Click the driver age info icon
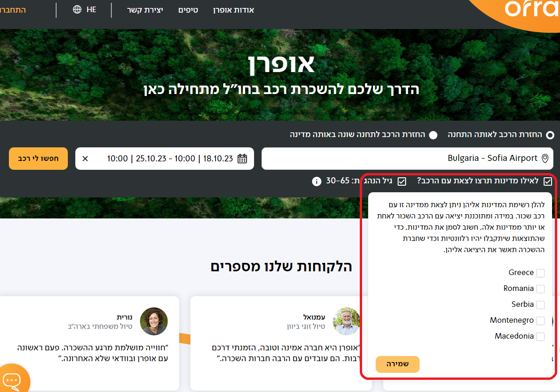This screenshot has height=392, width=560. [x=317, y=181]
